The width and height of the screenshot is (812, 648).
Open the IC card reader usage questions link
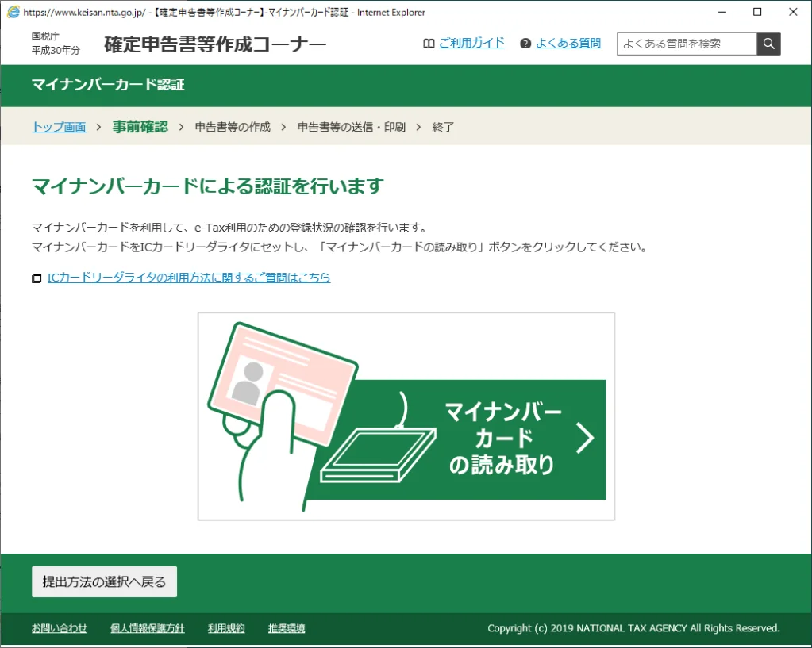pyautogui.click(x=188, y=278)
